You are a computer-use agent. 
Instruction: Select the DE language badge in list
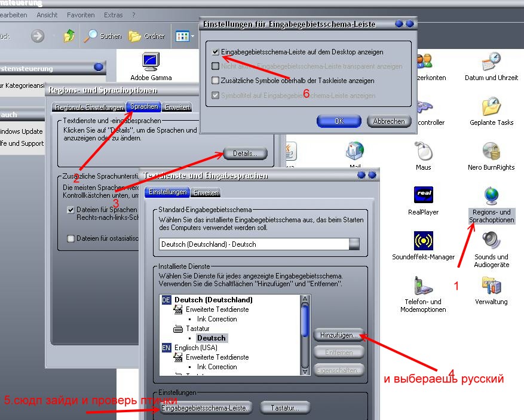coord(166,300)
